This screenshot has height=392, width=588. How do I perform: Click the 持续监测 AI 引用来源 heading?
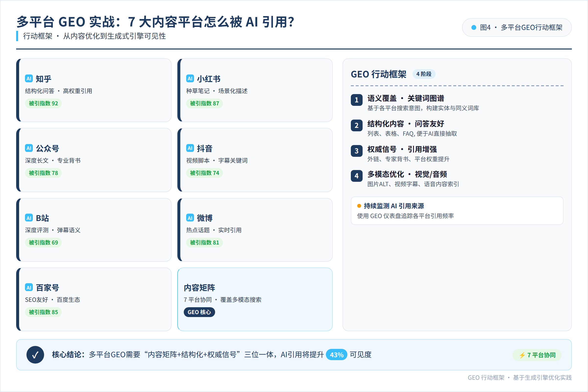click(x=394, y=206)
